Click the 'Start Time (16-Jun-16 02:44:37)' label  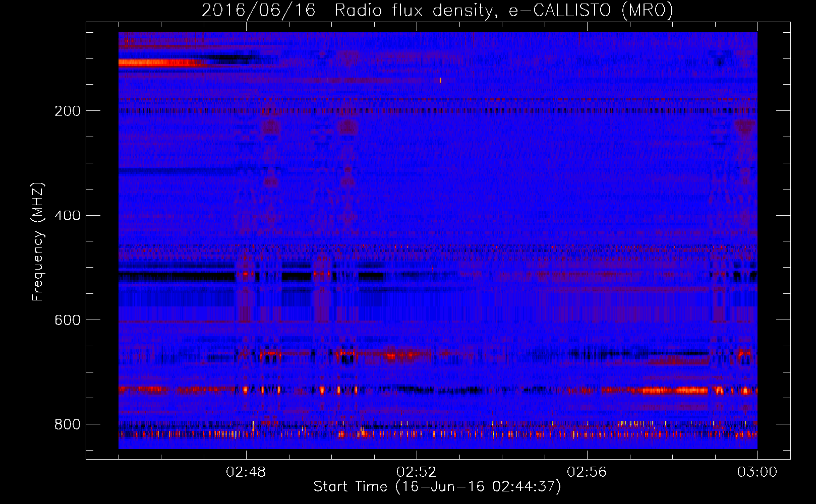tap(437, 487)
